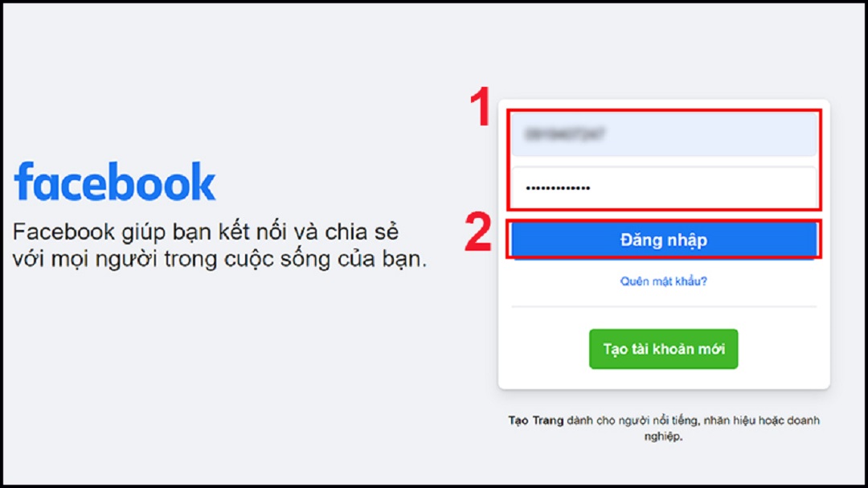This screenshot has height=488, width=868.
Task: Click the letter f of the facebook logo
Action: tap(23, 181)
